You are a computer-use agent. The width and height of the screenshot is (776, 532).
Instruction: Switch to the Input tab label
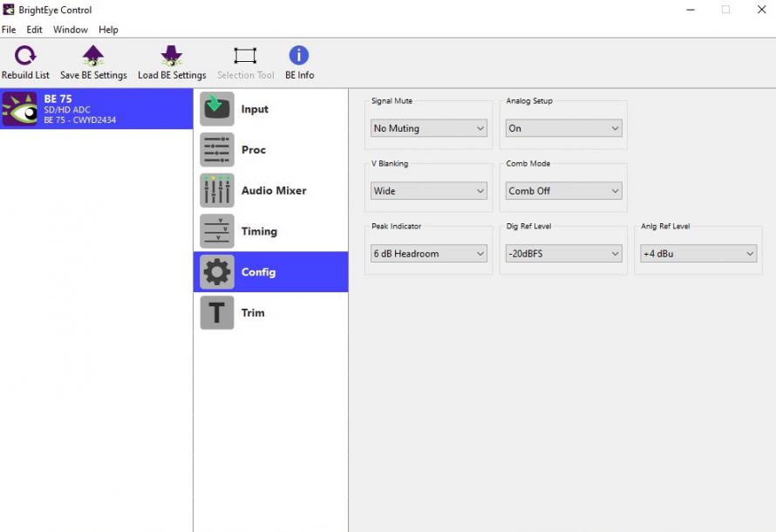pos(255,109)
